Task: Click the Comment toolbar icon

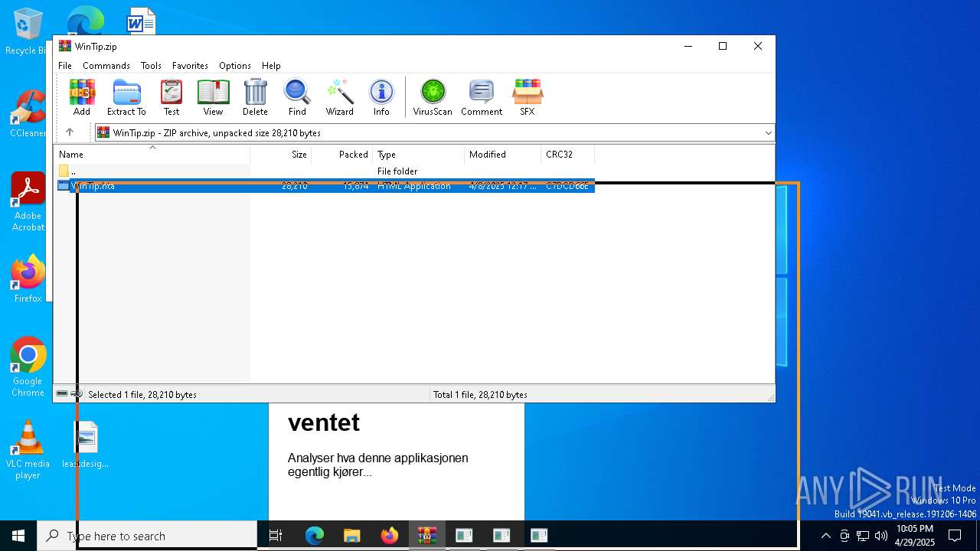Action: (482, 97)
